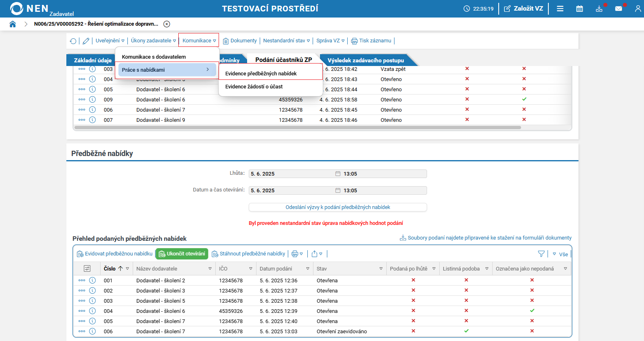
Task: Open the home page icon
Action: pos(13,24)
